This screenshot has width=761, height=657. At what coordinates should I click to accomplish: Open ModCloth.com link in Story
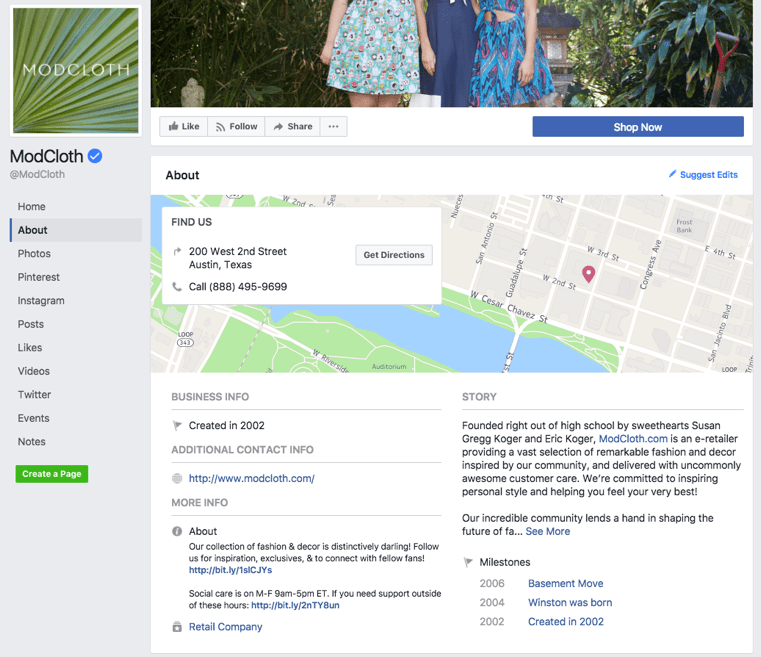tap(633, 439)
